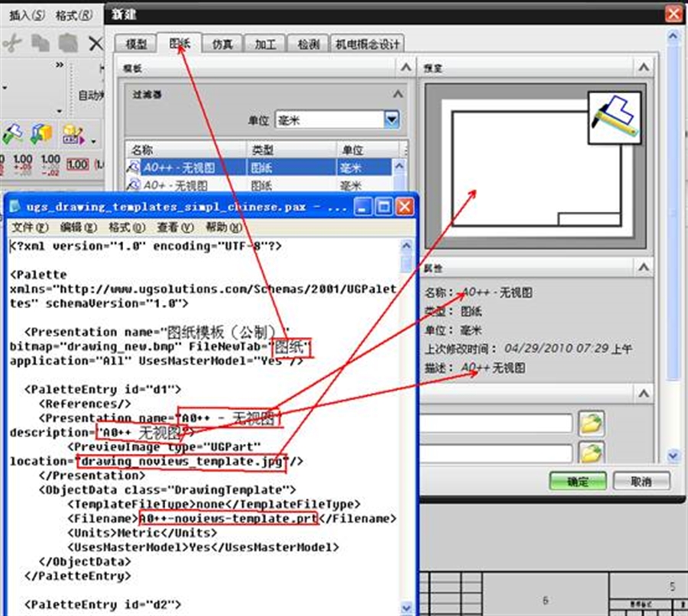Screen dimensions: 688x616
Task: Select the boxed 1.00 dimension icon
Action: [78, 164]
